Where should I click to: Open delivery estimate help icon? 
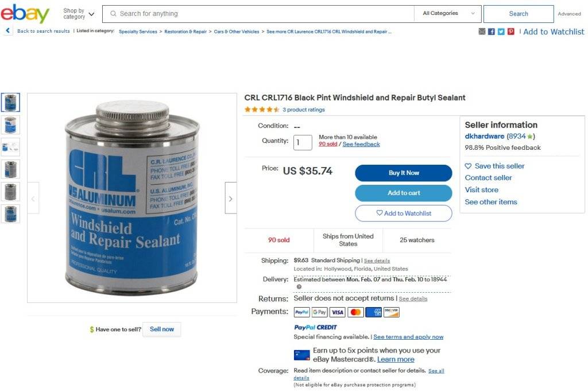click(x=299, y=287)
